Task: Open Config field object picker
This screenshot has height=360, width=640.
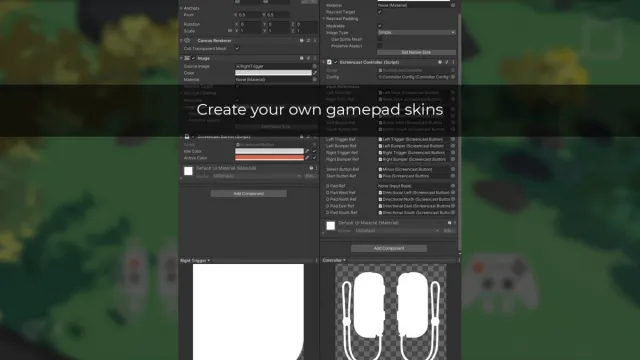Action: click(x=453, y=77)
